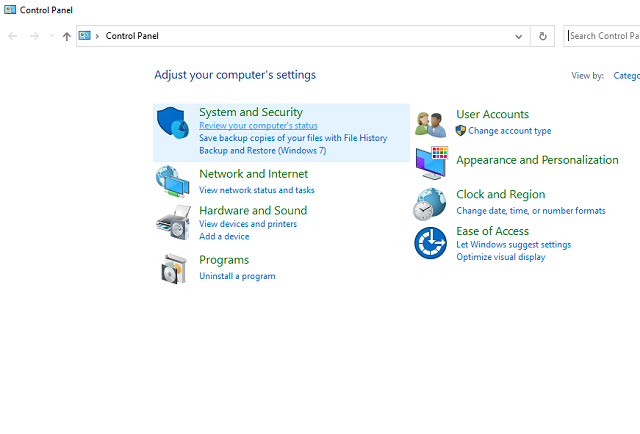Click the Search Control Panel field
Screen dimensions: 640x434
[x=603, y=36]
